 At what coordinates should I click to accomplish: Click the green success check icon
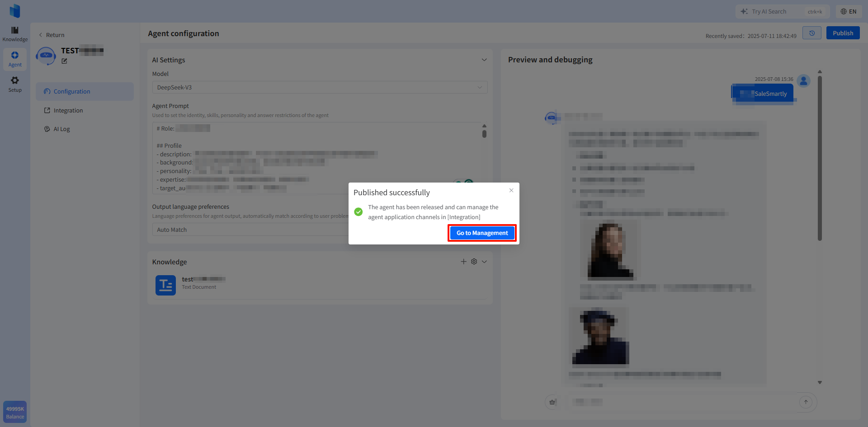click(x=359, y=212)
